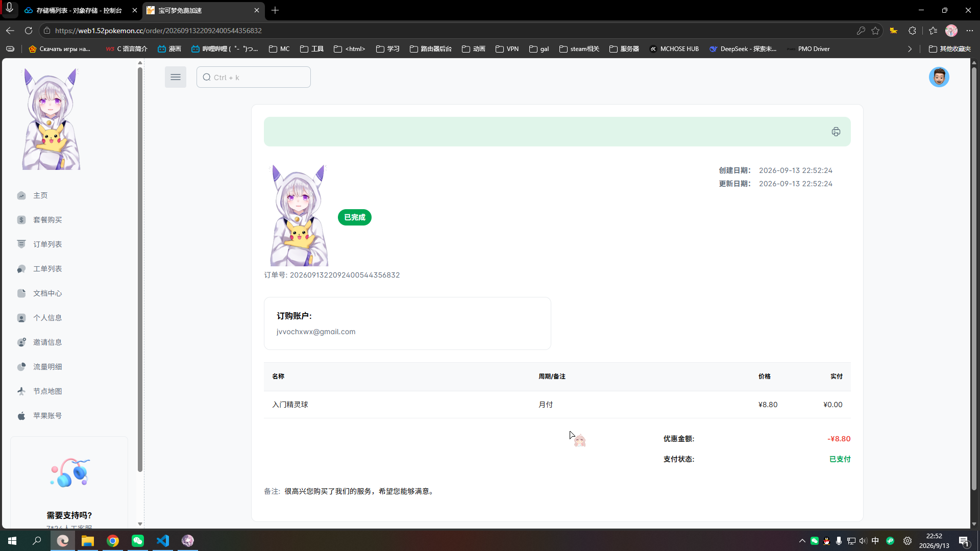Screen dimensions: 980x551
Task: Open the VPN bookmarks folder
Action: click(x=507, y=49)
